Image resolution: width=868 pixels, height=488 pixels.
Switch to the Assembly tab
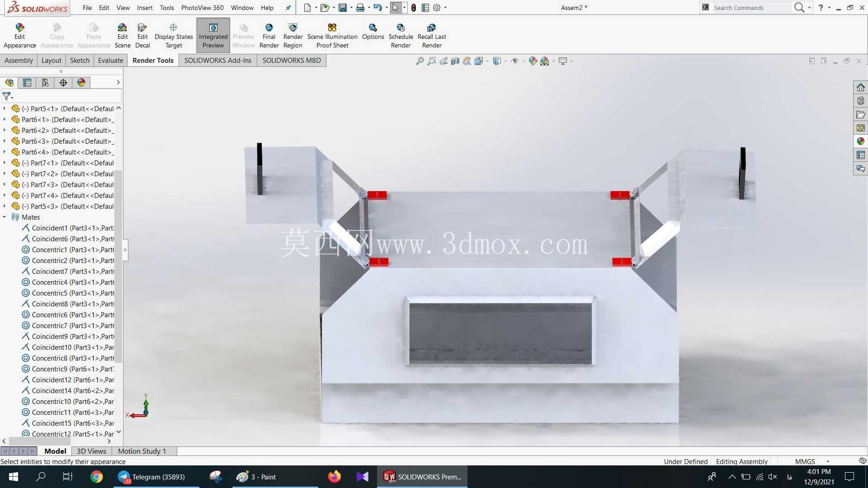point(19,61)
